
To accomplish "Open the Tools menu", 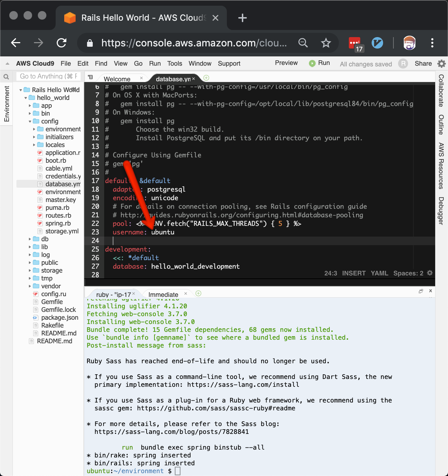I will click(175, 64).
